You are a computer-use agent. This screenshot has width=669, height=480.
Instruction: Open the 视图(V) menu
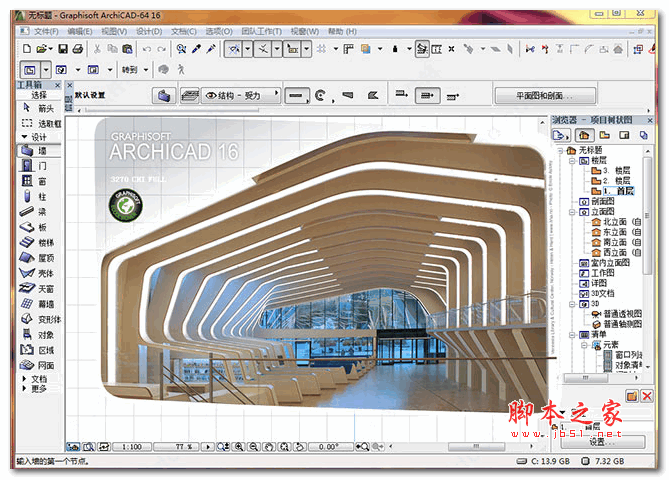point(114,32)
